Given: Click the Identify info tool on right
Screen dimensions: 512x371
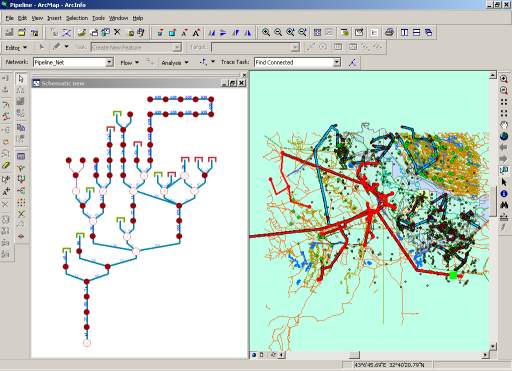Looking at the screenshot, I should tap(504, 193).
